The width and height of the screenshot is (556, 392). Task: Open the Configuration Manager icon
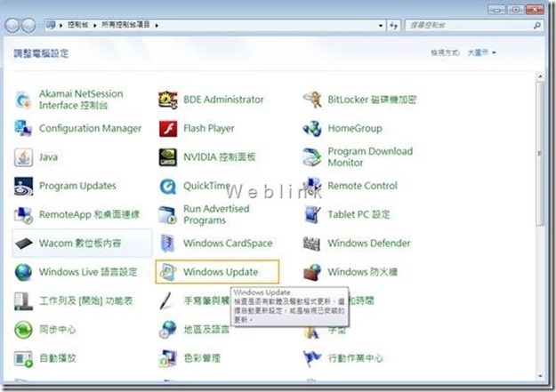coord(24,128)
